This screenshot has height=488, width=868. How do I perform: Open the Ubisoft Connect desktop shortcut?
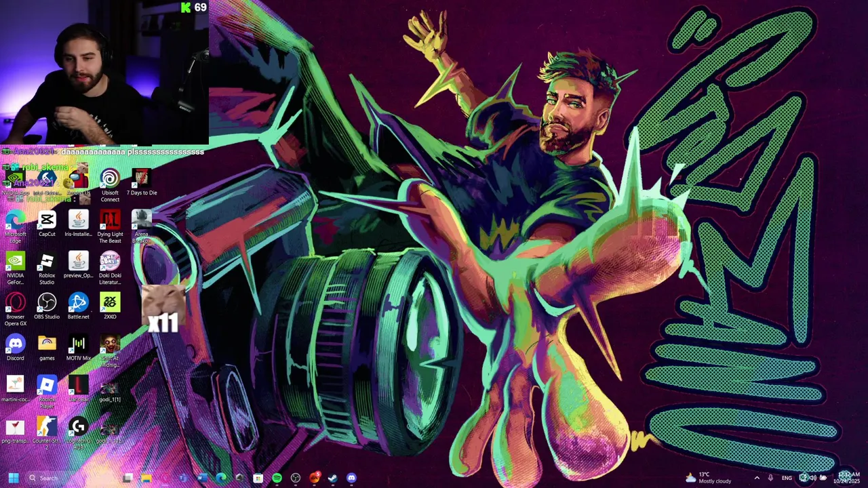110,185
